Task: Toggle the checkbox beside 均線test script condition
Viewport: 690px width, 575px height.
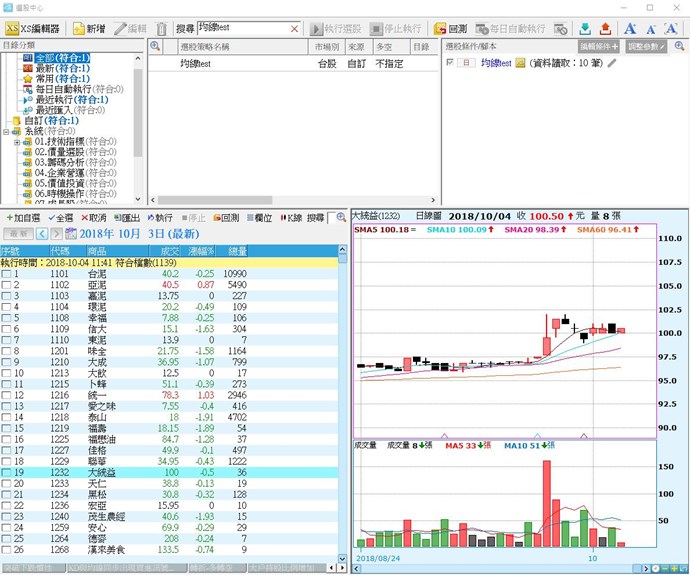Action: [x=451, y=63]
